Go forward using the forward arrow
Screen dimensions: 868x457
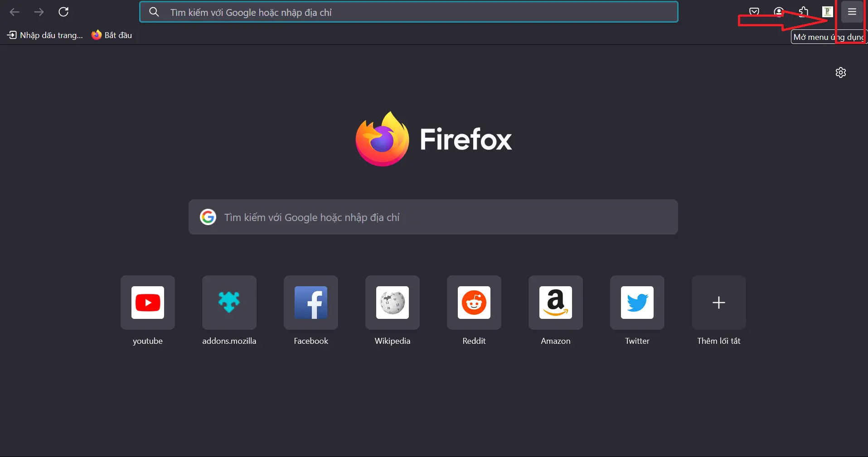tap(39, 12)
